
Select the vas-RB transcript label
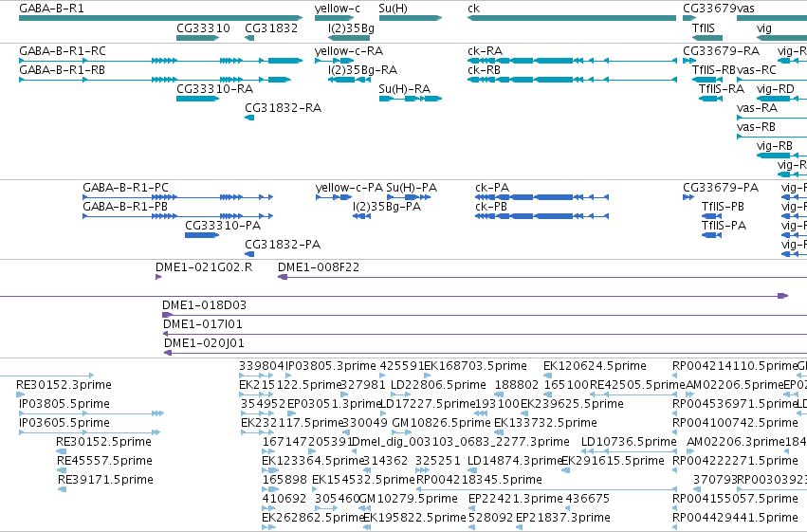tap(756, 127)
